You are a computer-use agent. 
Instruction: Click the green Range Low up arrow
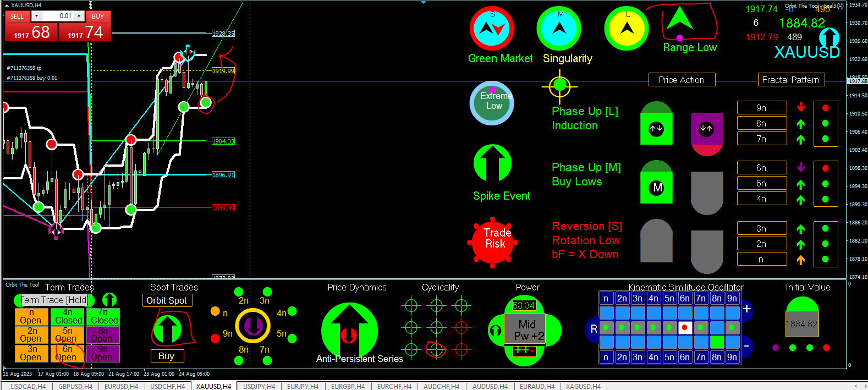(x=679, y=18)
